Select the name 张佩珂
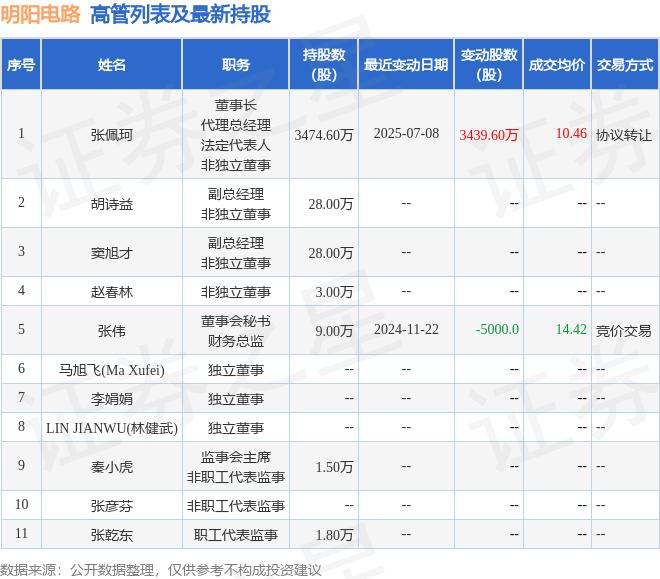 112,135
